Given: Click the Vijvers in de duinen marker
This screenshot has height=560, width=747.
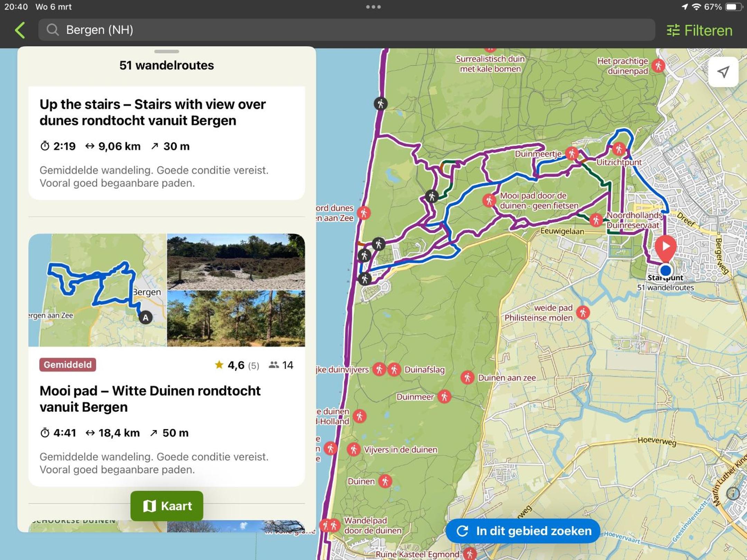Looking at the screenshot, I should [x=353, y=449].
